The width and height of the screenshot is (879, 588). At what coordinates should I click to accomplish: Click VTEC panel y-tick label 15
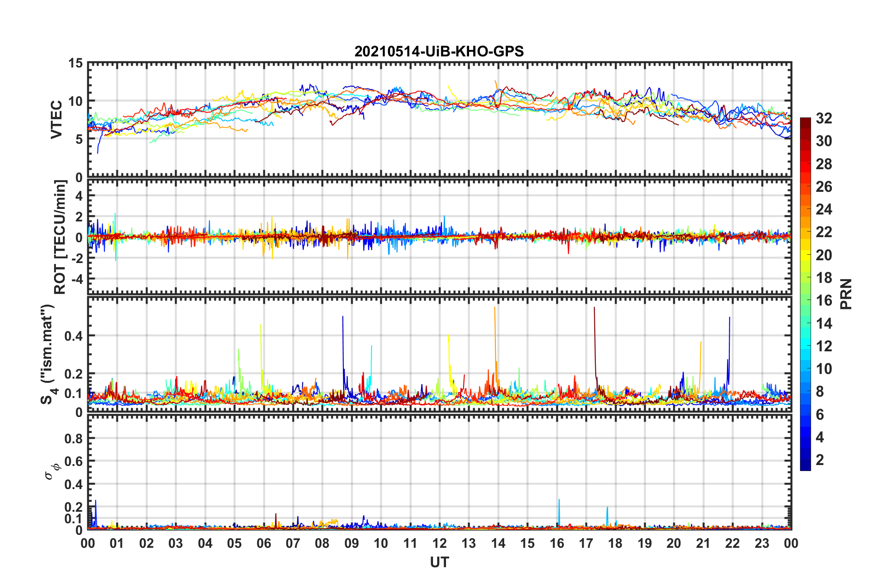76,63
